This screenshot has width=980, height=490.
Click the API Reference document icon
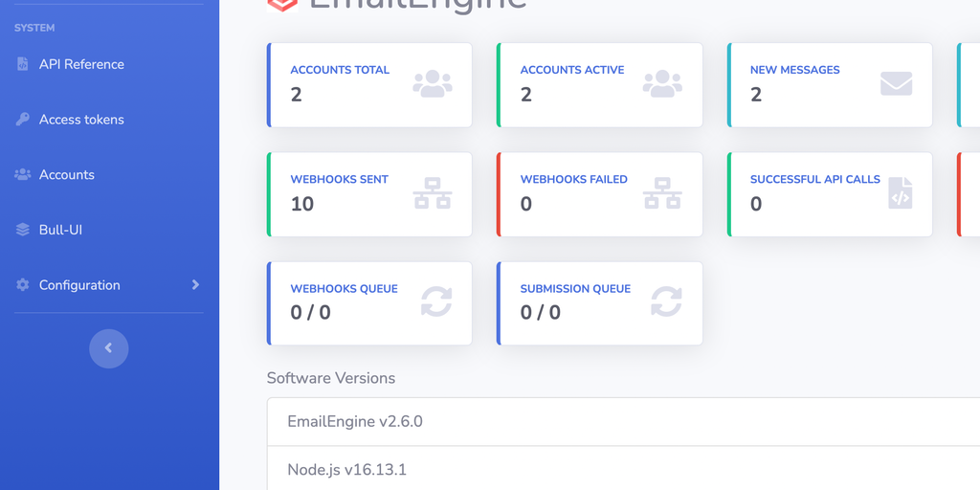point(23,64)
